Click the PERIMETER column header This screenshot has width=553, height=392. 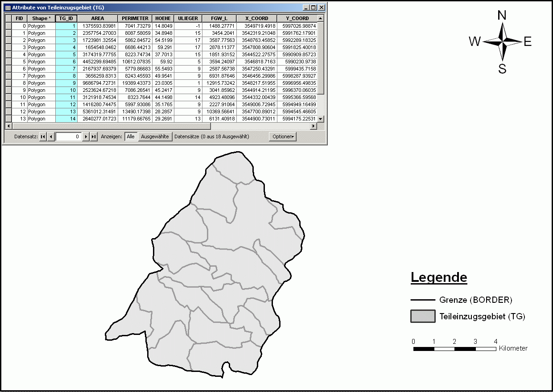click(x=135, y=19)
